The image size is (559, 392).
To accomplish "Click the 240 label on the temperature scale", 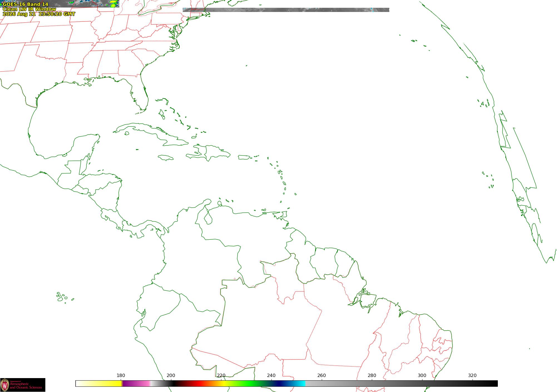I will (x=271, y=375).
